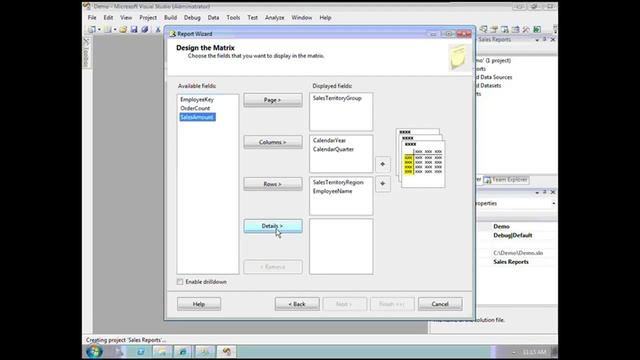
Task: Select SalesTerritoryGroup in Page fields
Action: click(x=337, y=98)
